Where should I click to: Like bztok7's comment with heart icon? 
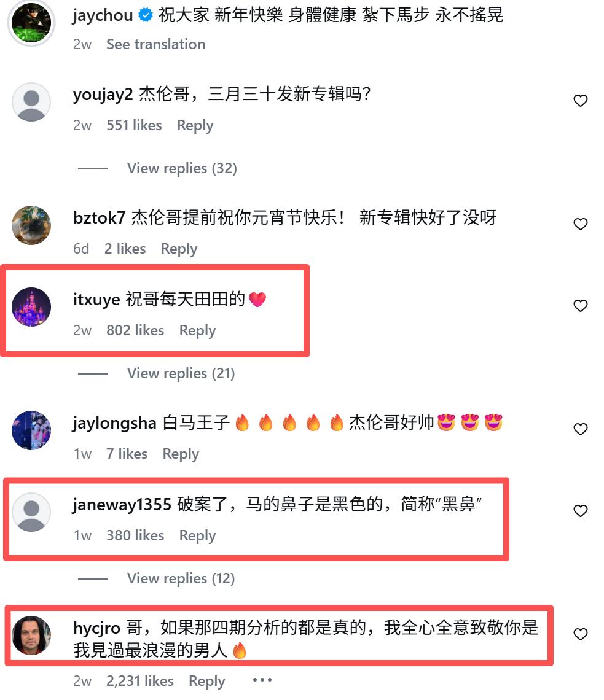580,224
